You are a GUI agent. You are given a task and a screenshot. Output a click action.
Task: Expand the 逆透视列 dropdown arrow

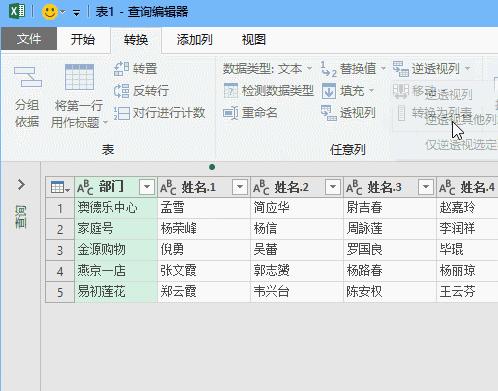click(x=467, y=69)
